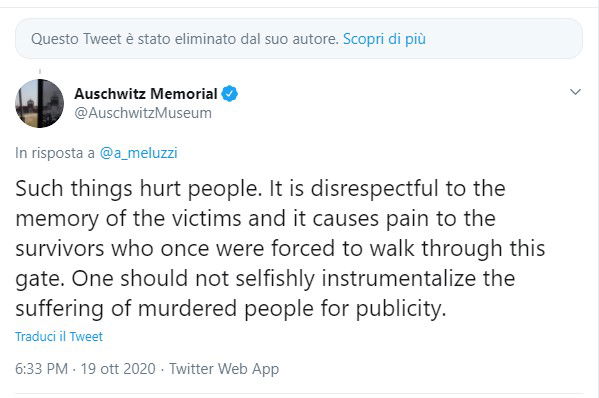599x398 pixels.
Task: Expand the tweet options chevron menu
Action: 575,92
